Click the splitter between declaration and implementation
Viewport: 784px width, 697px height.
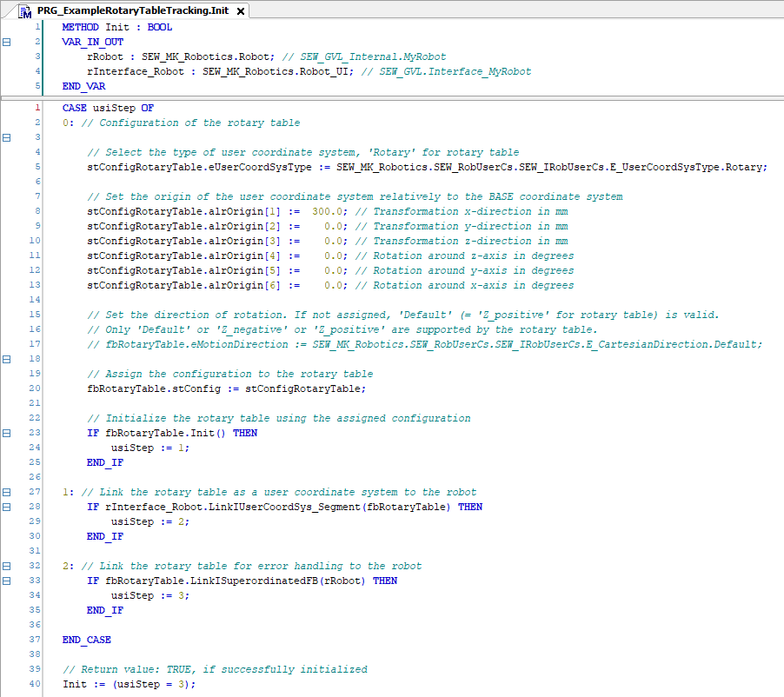391,96
